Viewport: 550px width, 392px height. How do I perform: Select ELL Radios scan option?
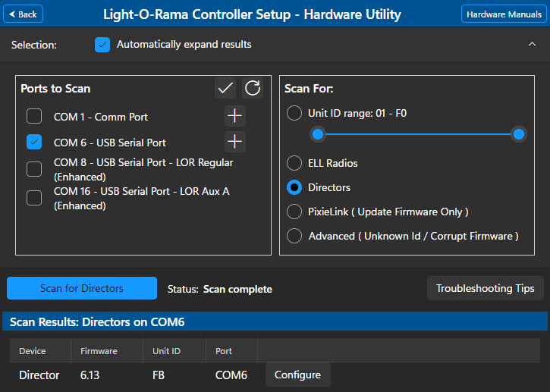[294, 163]
